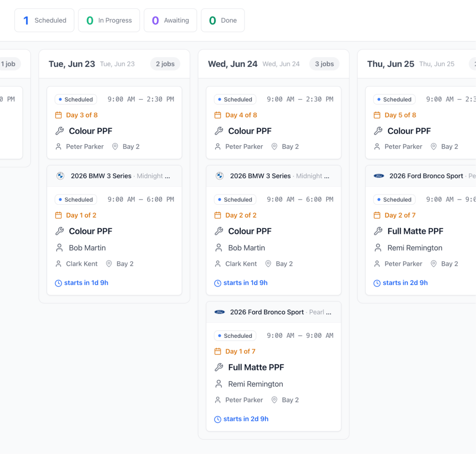Viewport: 476px width, 454px height.
Task: Click wrench icon on Day 2 of 2 card
Action: pos(219,231)
